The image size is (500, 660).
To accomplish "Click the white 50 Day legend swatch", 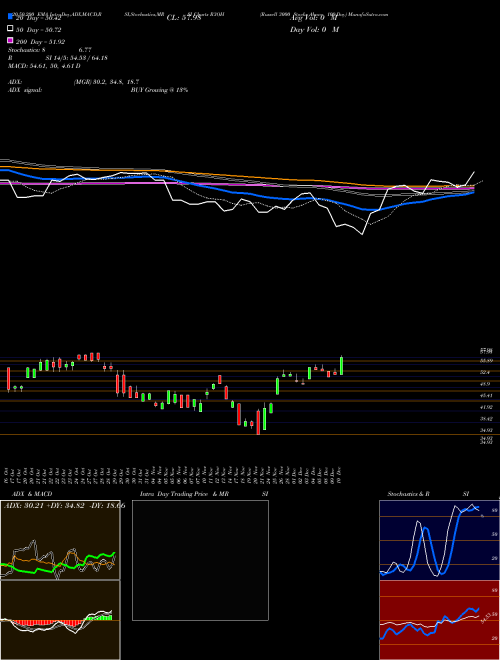I will click(10, 29).
